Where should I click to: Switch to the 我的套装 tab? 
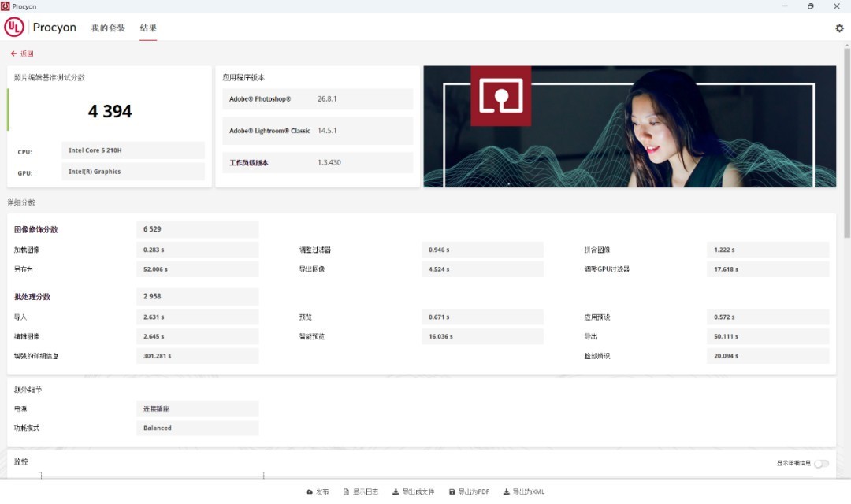pyautogui.click(x=108, y=28)
